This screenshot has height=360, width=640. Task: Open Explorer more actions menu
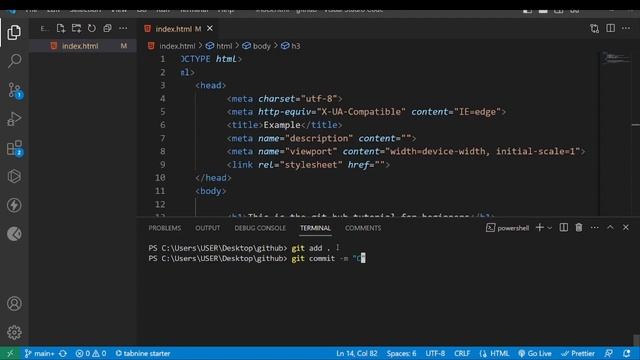pyautogui.click(x=123, y=29)
